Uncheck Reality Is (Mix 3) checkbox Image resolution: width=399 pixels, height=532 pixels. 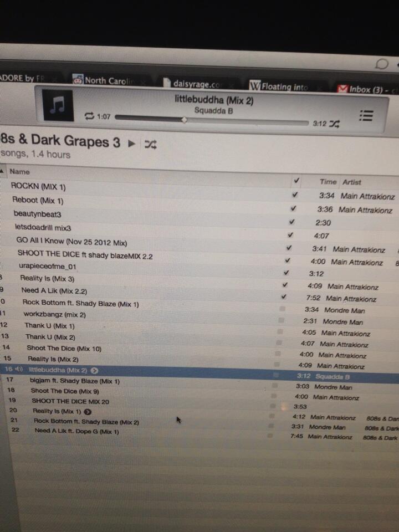point(285,285)
